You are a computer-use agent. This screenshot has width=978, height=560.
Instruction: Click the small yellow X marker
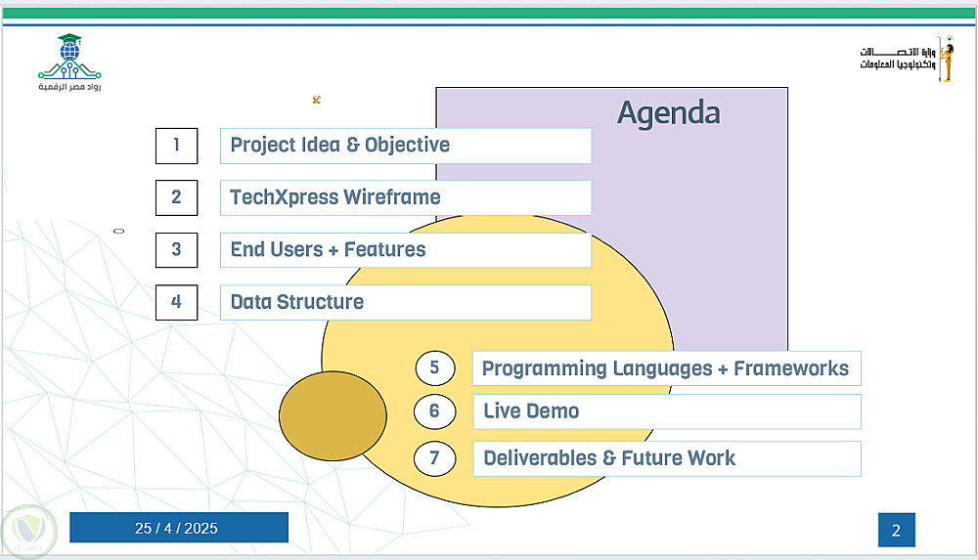click(x=316, y=100)
